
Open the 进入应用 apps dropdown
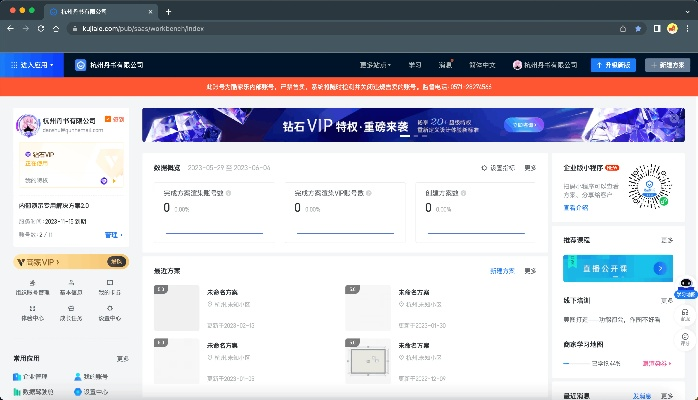[x=32, y=65]
